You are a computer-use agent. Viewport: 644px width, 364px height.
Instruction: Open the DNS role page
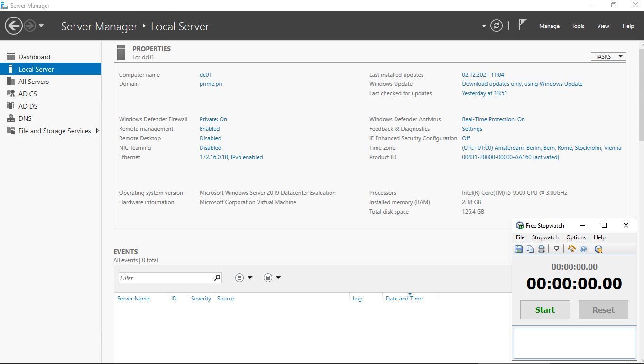pyautogui.click(x=25, y=118)
